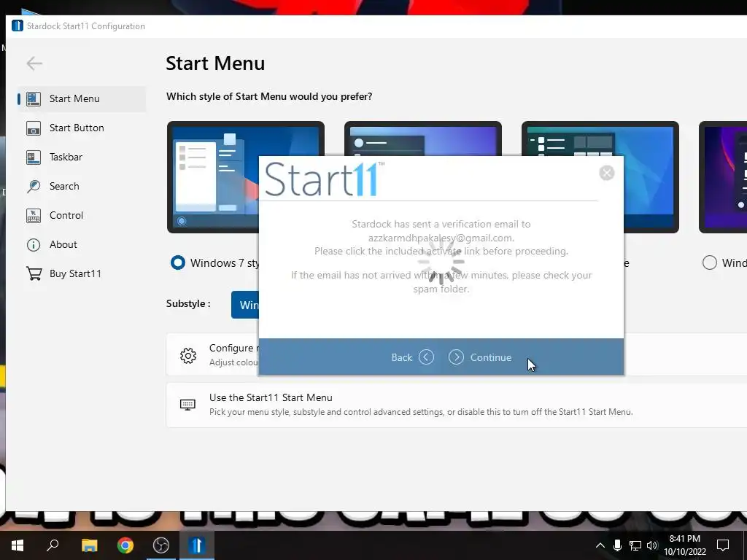The width and height of the screenshot is (747, 560).
Task: Click Continue in the verification dialog
Action: [480, 357]
